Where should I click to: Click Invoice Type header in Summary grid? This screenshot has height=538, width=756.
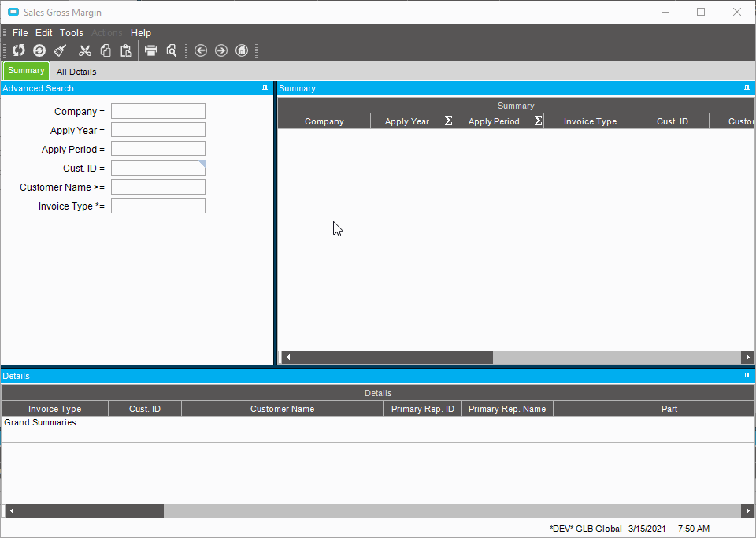[590, 121]
